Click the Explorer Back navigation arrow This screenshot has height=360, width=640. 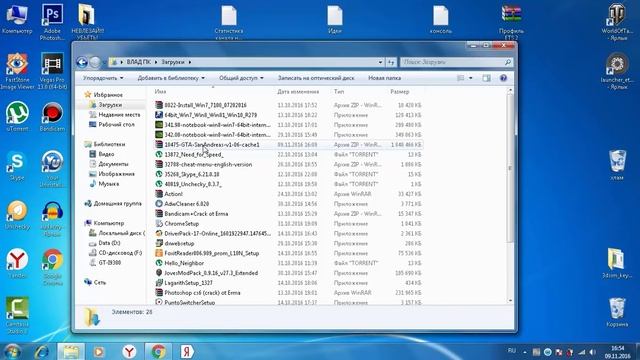(x=82, y=62)
